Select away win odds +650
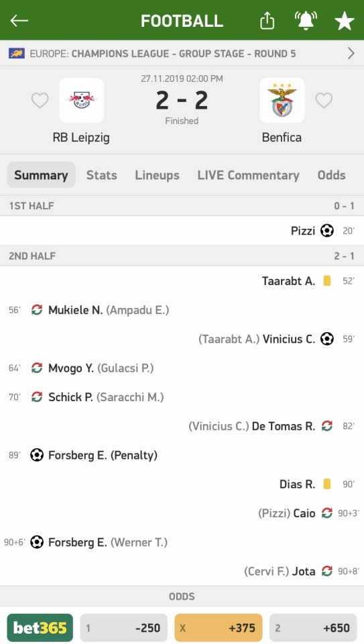This screenshot has height=644, width=364. 313,628
